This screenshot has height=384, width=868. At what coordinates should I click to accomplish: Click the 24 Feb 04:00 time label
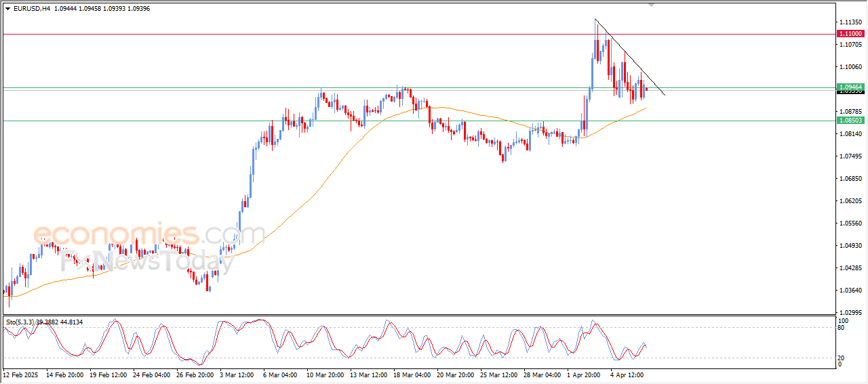pos(152,374)
